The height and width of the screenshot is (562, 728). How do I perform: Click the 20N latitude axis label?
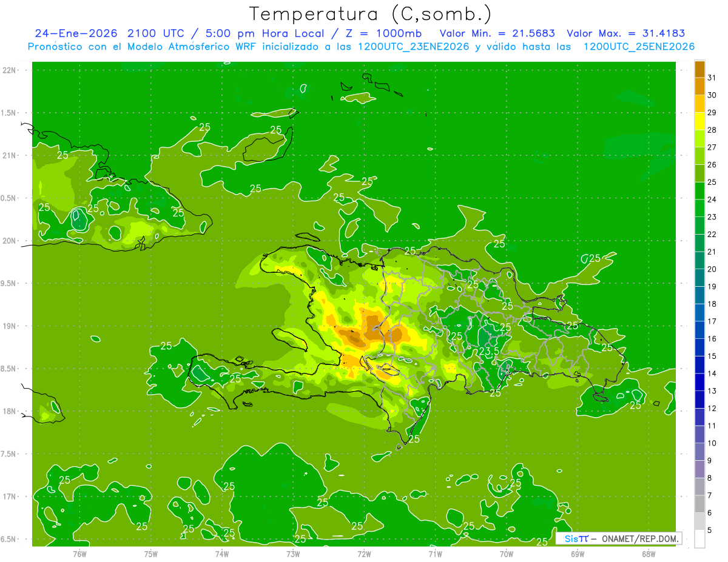click(10, 241)
